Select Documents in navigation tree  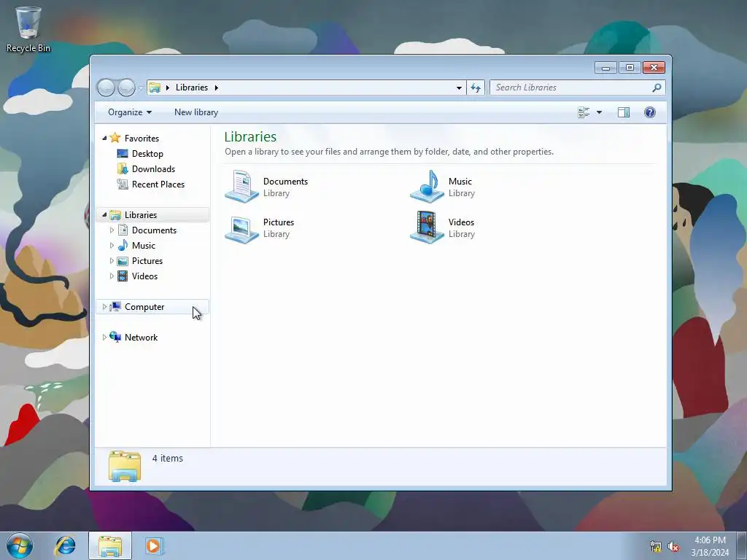tap(155, 230)
